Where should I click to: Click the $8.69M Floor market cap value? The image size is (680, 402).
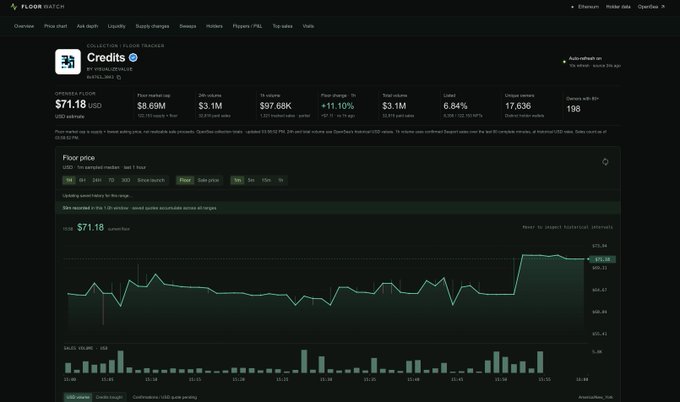[151, 106]
